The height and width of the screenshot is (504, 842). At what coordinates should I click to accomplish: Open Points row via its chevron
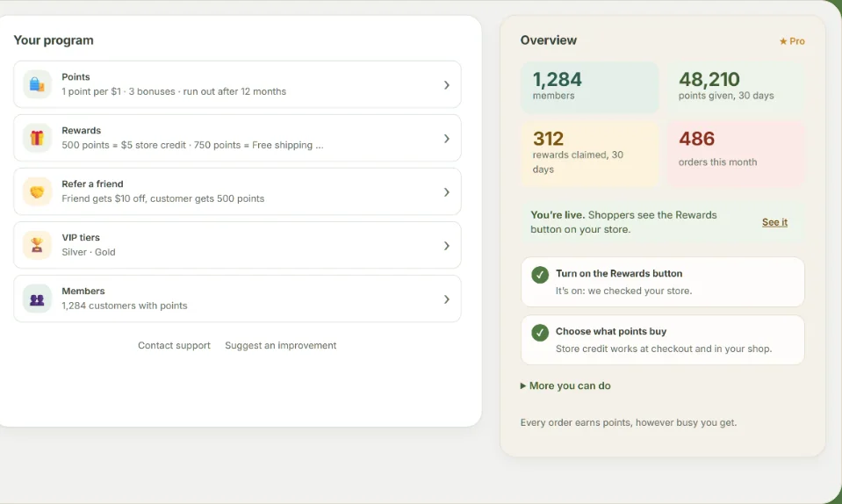(446, 85)
